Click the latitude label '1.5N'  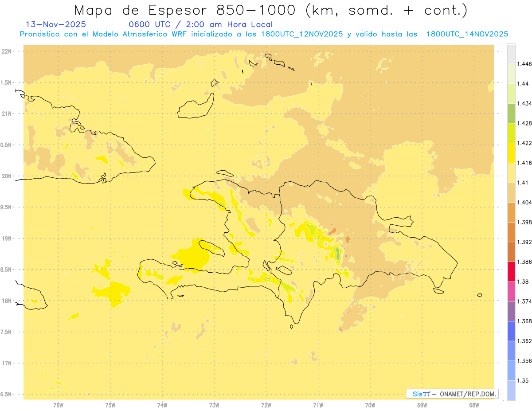(6, 82)
